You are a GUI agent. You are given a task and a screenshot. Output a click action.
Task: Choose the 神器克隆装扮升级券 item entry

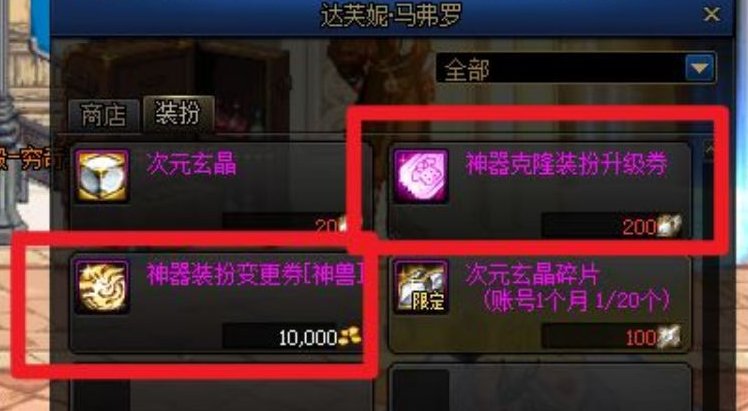[540, 190]
